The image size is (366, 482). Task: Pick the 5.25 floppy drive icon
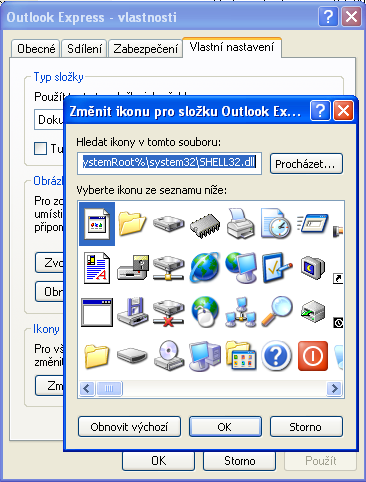[x=133, y=268]
